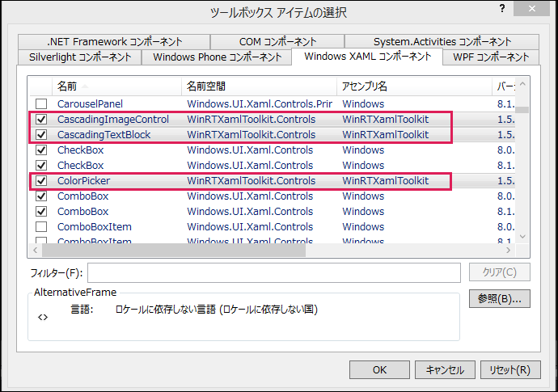The width and height of the screenshot is (558, 392).
Task: Click the キャンセル button
Action: coord(445,370)
